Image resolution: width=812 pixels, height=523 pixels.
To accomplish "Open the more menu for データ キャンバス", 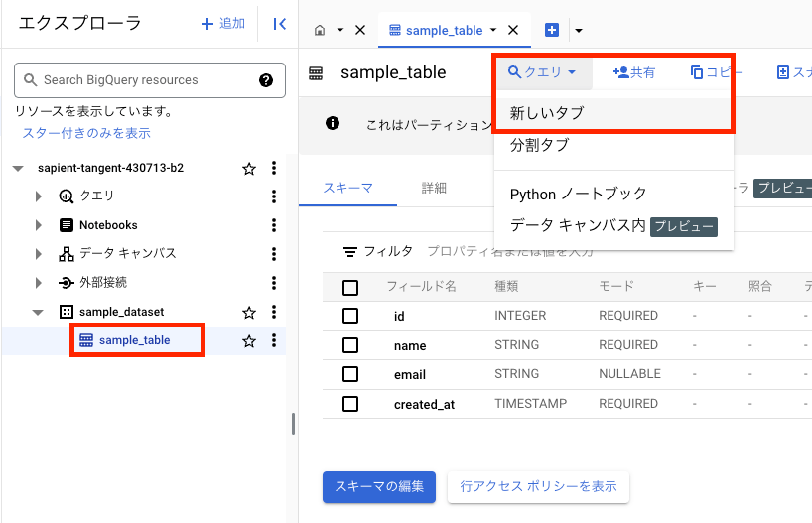I will coord(274,254).
